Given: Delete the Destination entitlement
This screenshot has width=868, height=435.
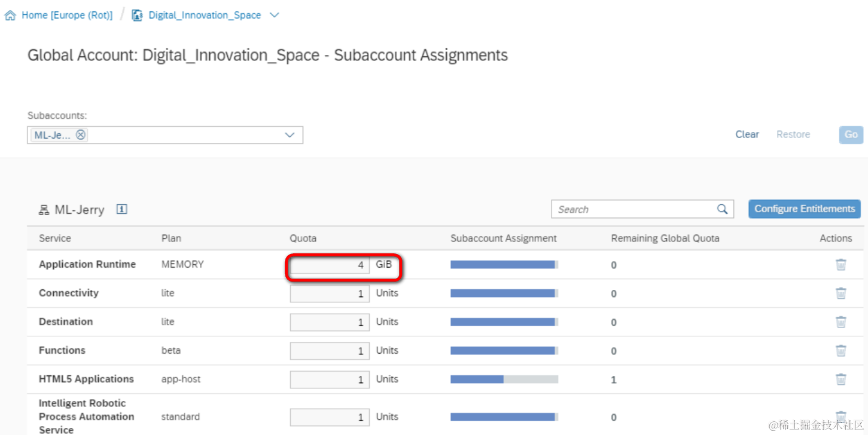Looking at the screenshot, I should 841,321.
